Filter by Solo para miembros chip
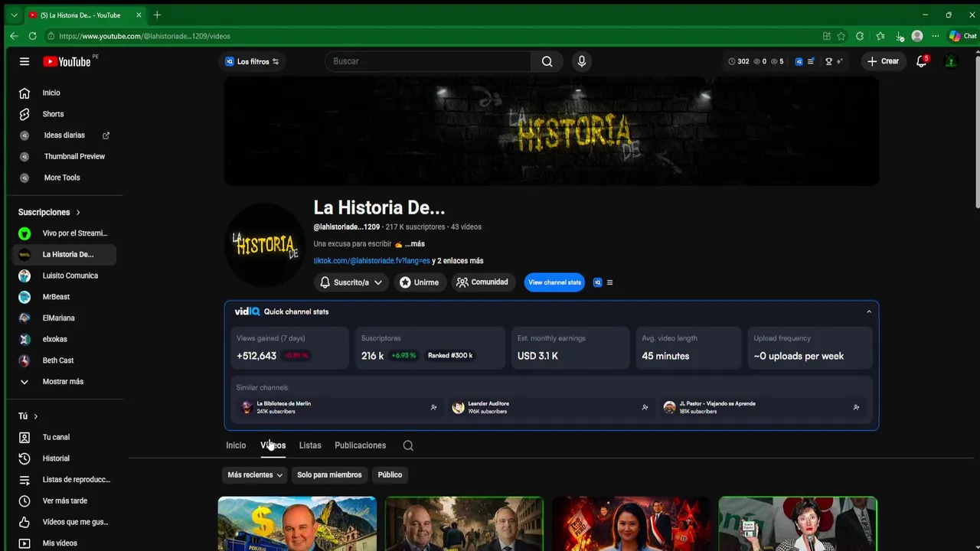Screen dimensions: 980x551 pyautogui.click(x=329, y=475)
